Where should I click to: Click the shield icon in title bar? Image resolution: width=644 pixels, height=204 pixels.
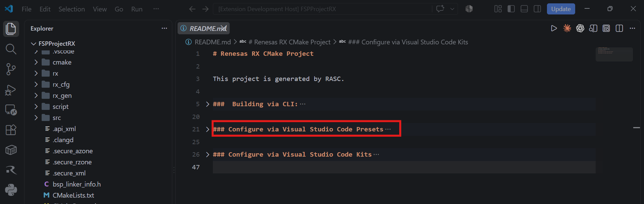click(x=469, y=9)
